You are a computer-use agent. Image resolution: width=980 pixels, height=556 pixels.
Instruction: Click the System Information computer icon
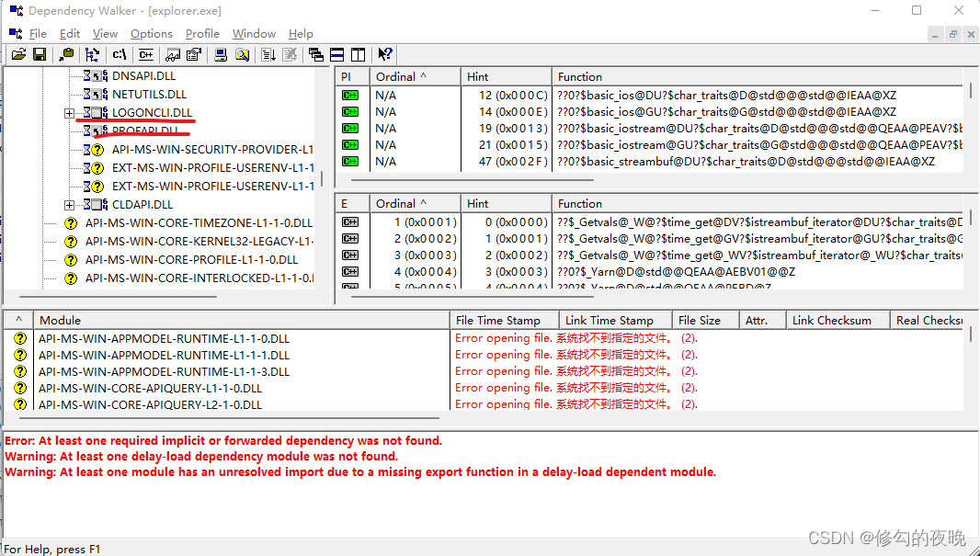tap(221, 54)
